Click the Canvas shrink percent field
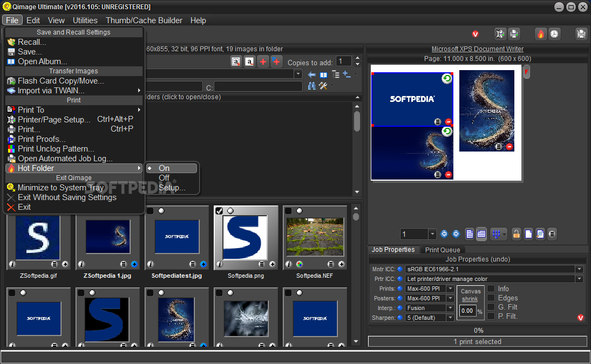This screenshot has height=364, width=591. (x=467, y=311)
